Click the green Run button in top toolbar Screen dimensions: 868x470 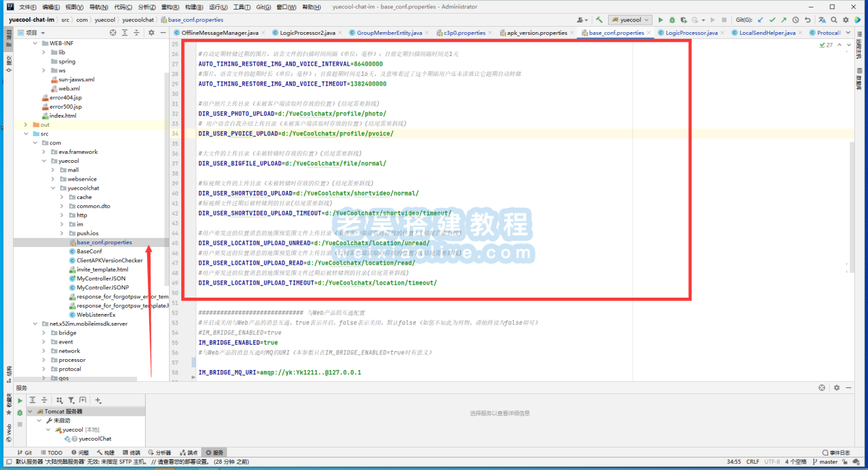pos(661,20)
